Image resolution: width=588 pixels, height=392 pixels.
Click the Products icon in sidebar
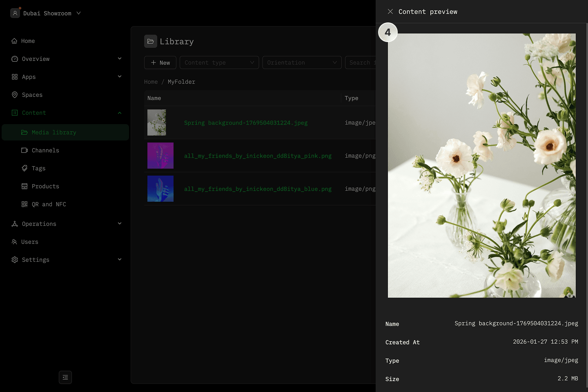(24, 186)
